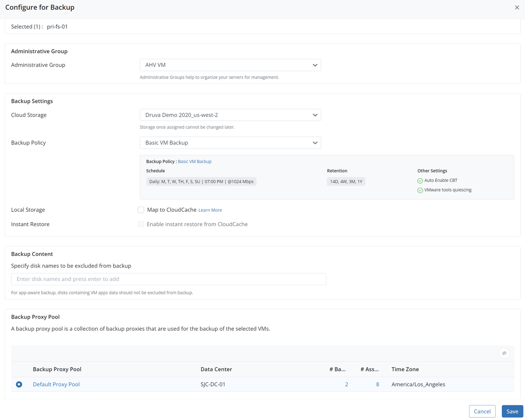Click Backup Proxy Pool column header
The height and width of the screenshot is (420, 525).
point(57,369)
